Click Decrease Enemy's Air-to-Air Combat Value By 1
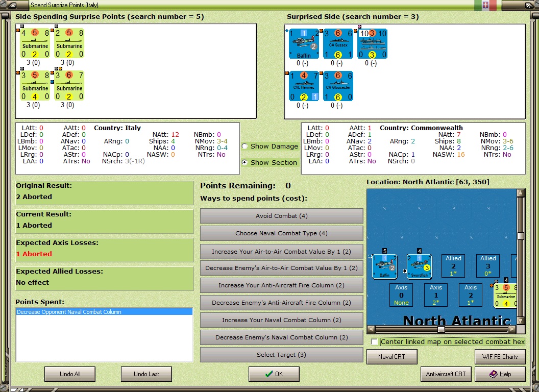Viewport: 539px width, 392px height. pos(282,268)
